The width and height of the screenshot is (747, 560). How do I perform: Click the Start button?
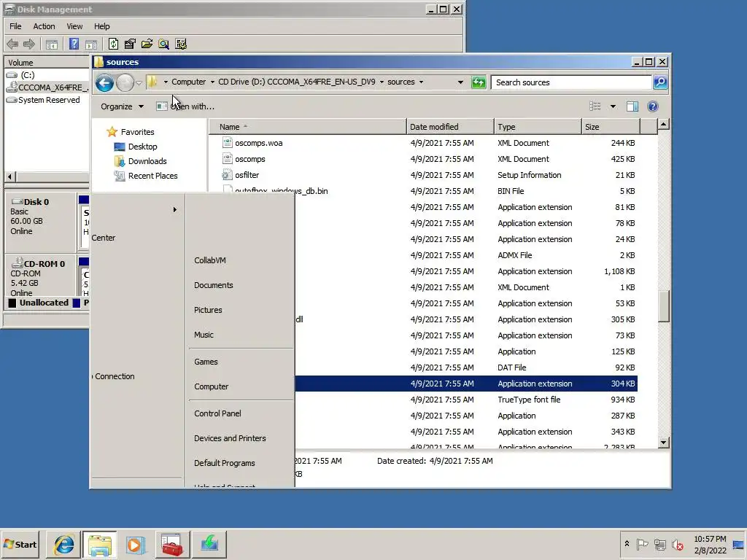pos(20,544)
